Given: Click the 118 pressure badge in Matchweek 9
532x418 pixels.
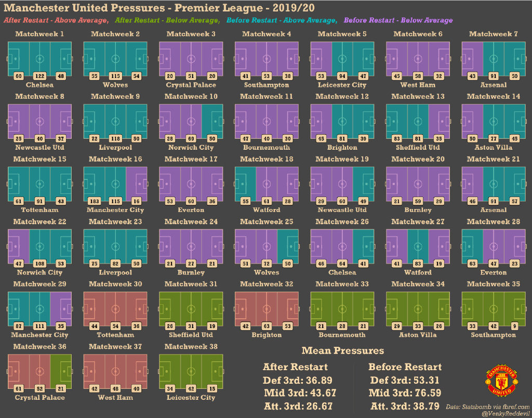Looking at the screenshot, I should (x=115, y=138).
